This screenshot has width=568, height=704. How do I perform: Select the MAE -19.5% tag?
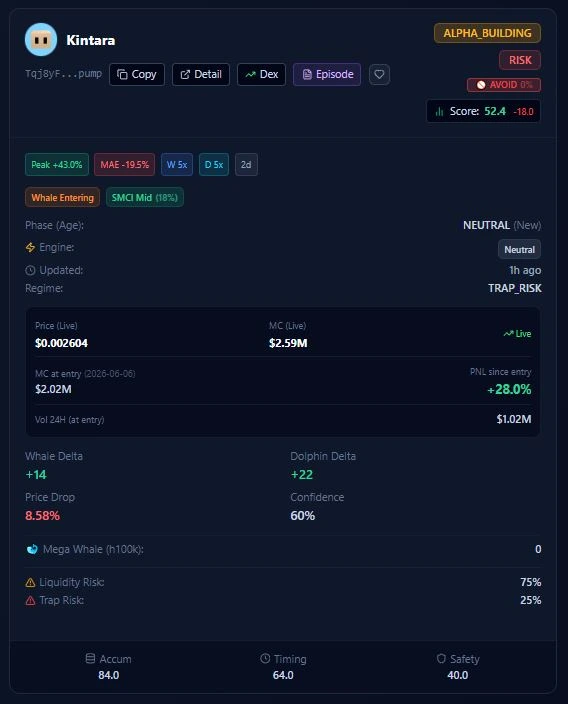[124, 165]
